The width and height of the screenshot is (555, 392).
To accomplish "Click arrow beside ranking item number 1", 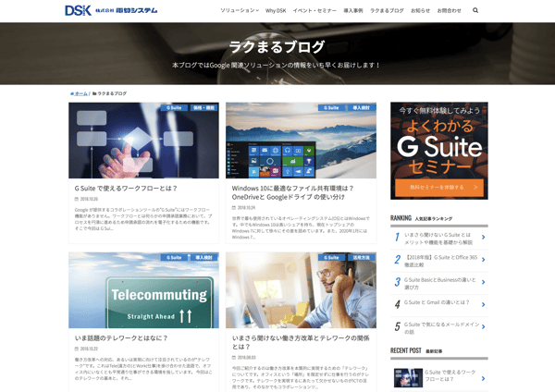I will 483,237.
